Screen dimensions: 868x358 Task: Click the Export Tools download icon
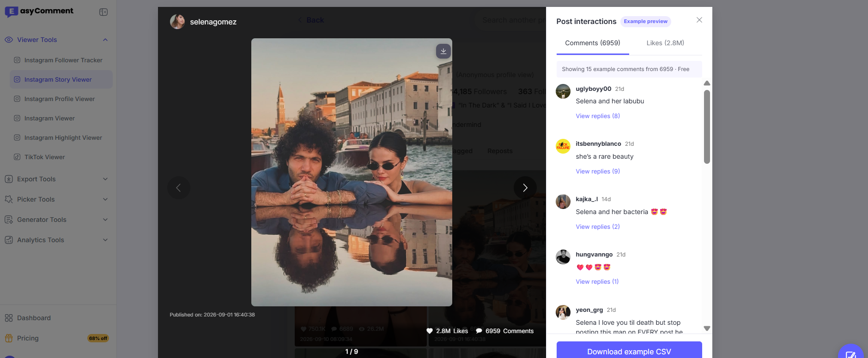[x=8, y=179]
